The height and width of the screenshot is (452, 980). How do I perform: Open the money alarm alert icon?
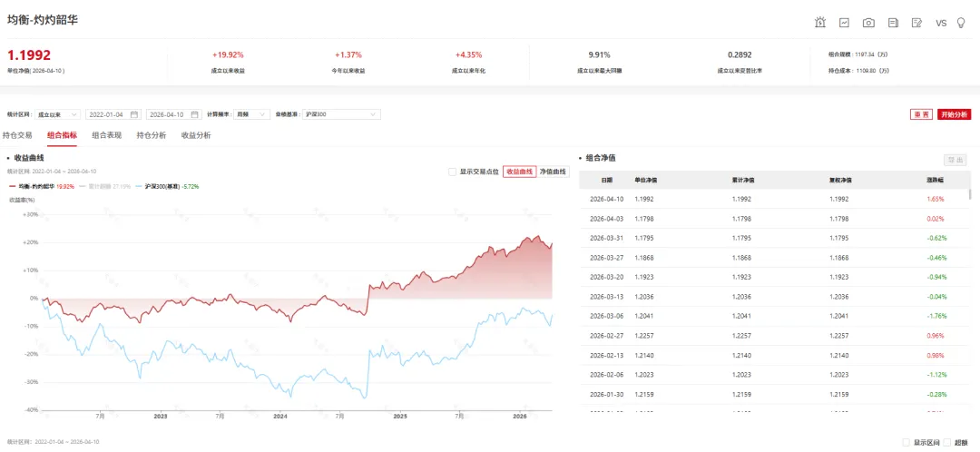820,23
